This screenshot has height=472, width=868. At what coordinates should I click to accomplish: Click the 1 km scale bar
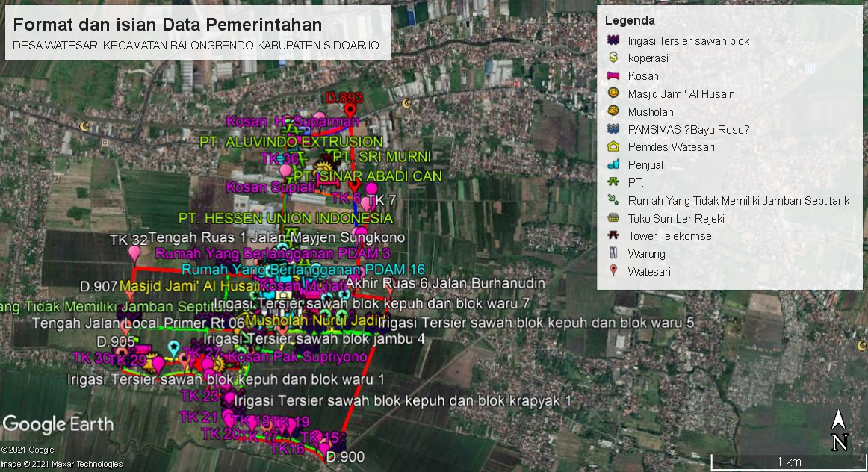(x=787, y=462)
